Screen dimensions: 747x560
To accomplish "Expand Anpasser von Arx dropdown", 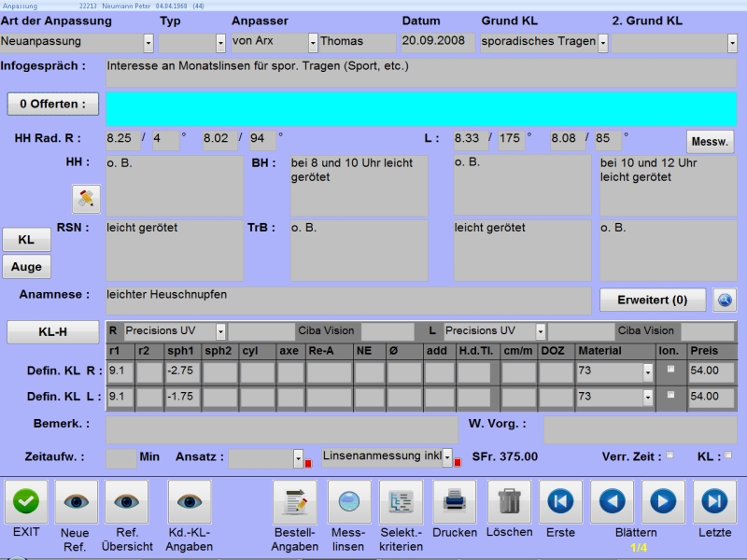I will click(313, 43).
